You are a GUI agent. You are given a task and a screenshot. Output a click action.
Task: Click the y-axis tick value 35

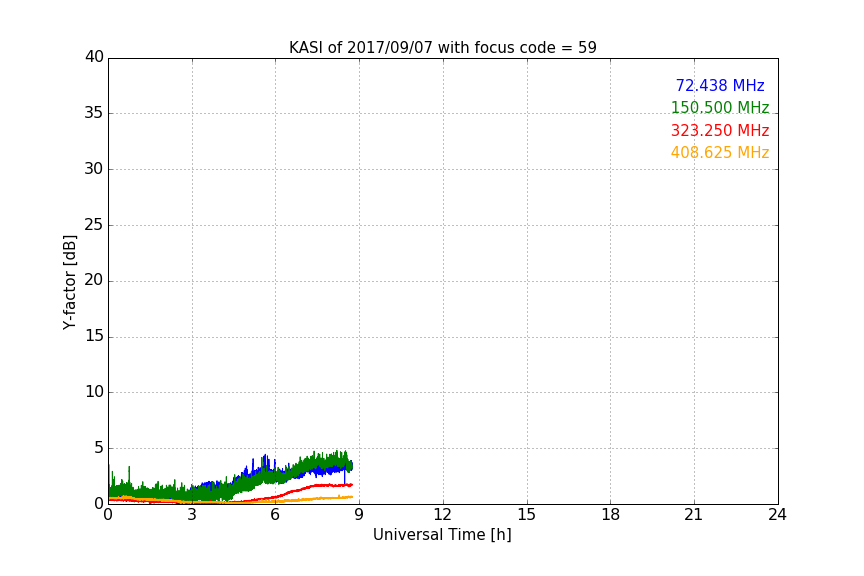pos(94,113)
